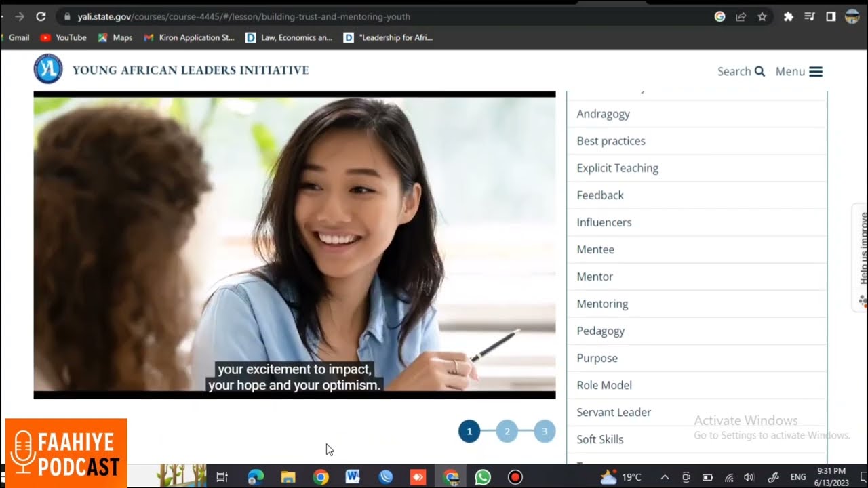Screen dimensions: 868x488
Task: Click the Search magnifier on the YALI header
Action: tap(759, 71)
